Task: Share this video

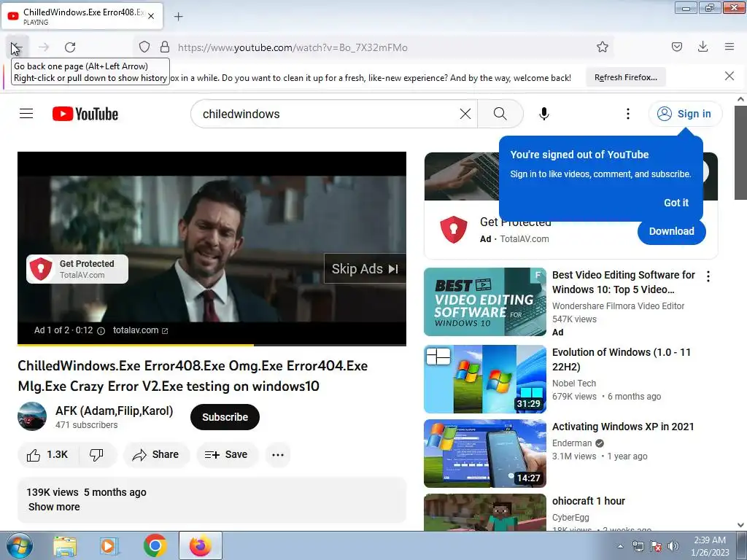Action: pos(156,455)
